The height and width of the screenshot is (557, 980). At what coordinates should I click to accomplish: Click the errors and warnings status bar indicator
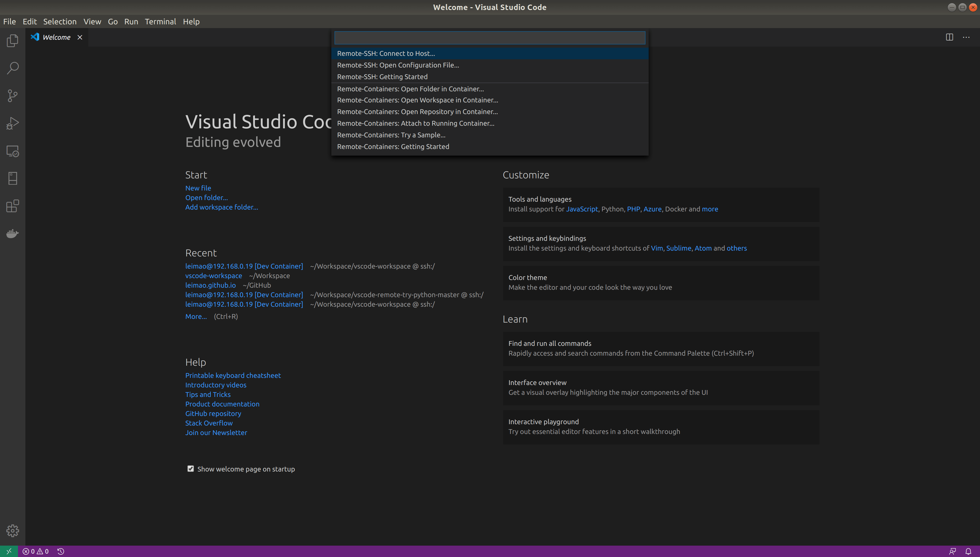pyautogui.click(x=35, y=551)
